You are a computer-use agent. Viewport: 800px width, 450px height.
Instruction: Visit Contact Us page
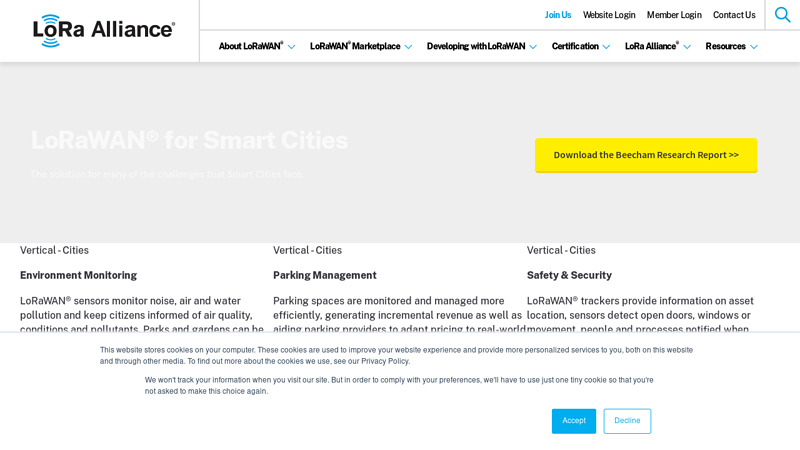734,15
